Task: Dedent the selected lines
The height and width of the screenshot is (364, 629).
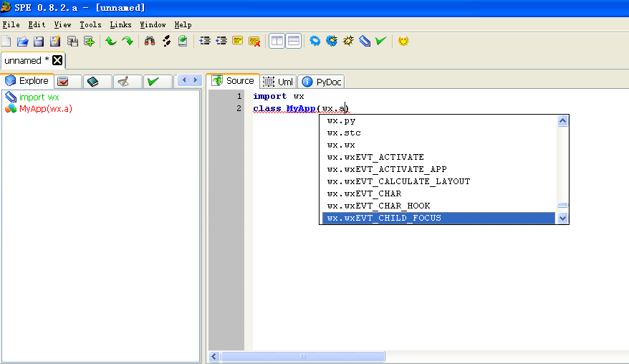Action: pyautogui.click(x=221, y=41)
